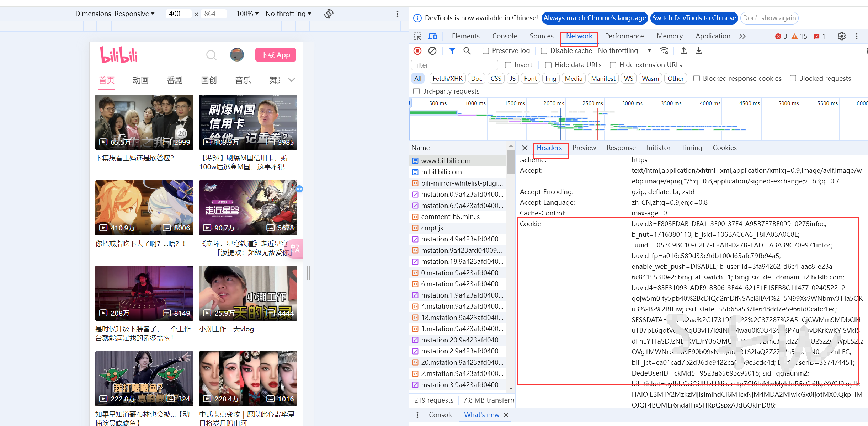
Task: Check Blocked response cookies
Action: [697, 78]
